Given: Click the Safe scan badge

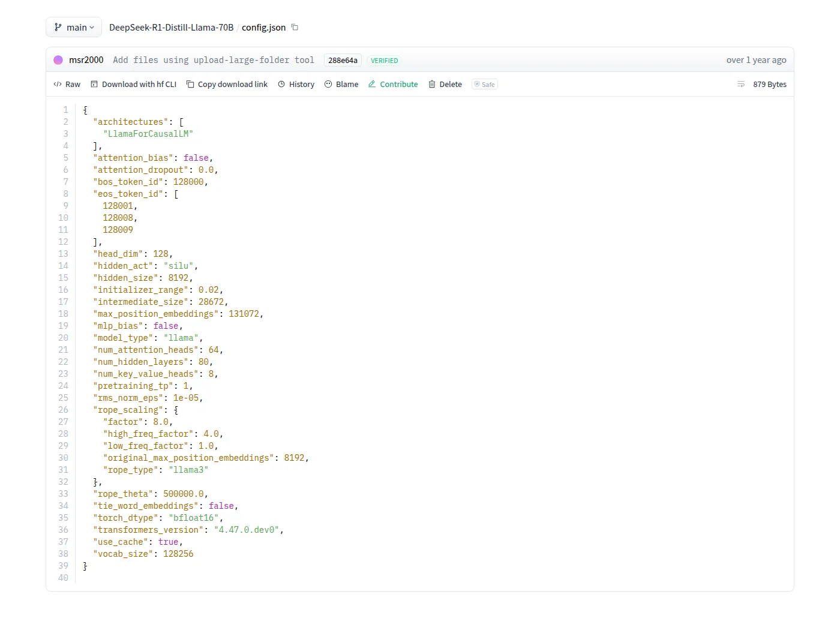Looking at the screenshot, I should click(485, 84).
